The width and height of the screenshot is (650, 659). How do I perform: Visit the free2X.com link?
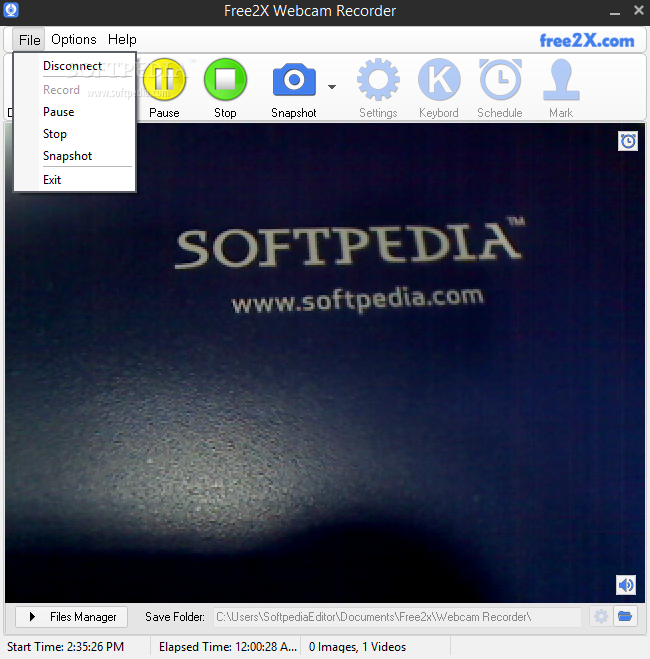click(x=587, y=41)
